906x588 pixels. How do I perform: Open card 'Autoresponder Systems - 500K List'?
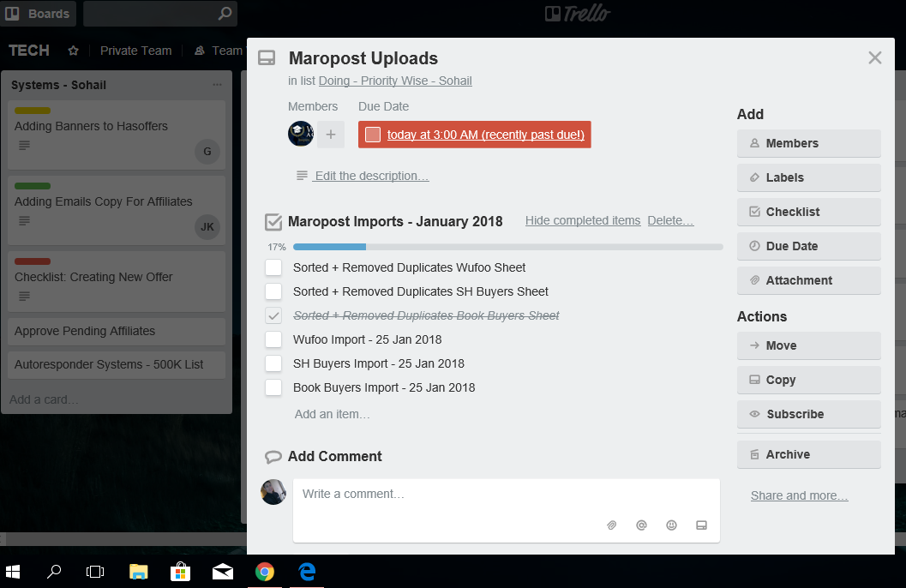point(117,364)
